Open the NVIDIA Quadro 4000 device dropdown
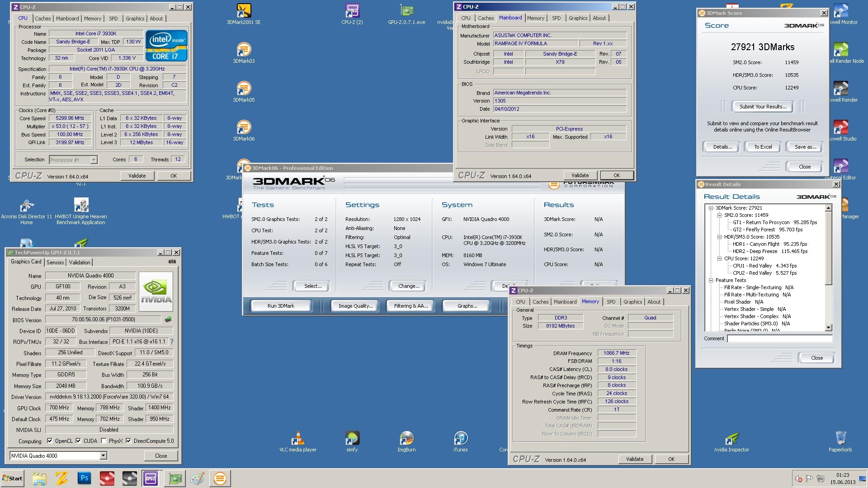The height and width of the screenshot is (488, 868). [103, 455]
